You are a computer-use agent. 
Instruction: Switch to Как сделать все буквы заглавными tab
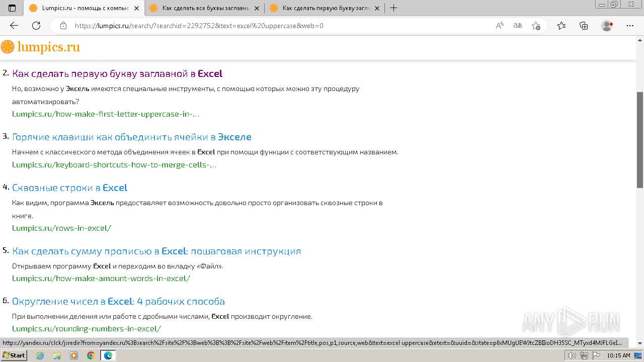point(205,8)
